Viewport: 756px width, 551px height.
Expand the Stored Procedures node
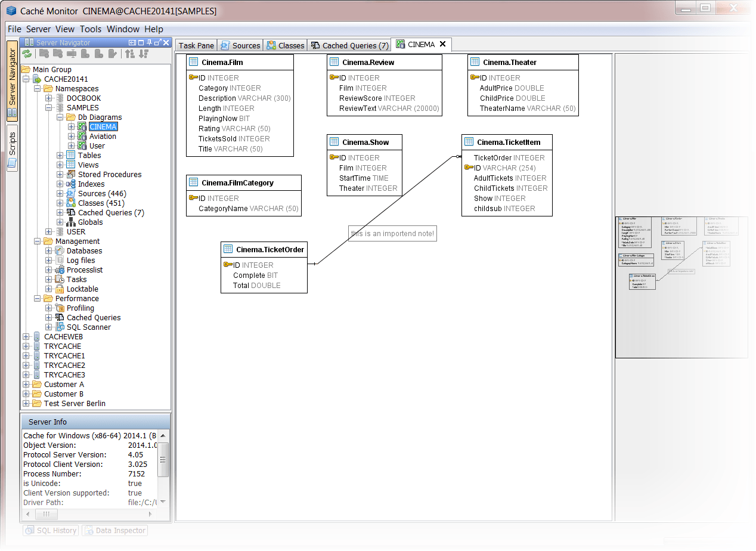[x=60, y=175]
